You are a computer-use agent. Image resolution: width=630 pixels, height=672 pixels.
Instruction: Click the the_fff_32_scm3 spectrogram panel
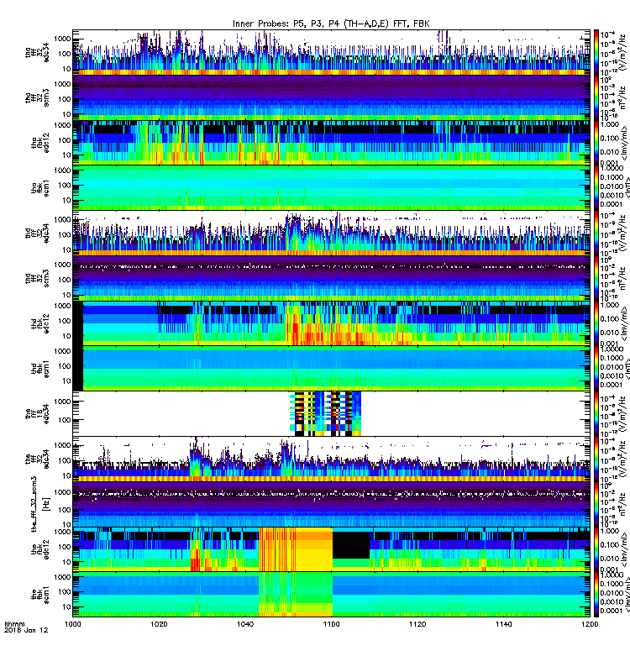(x=331, y=504)
